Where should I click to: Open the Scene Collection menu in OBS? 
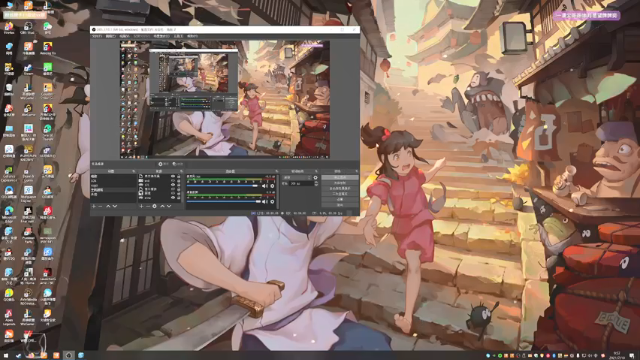pos(161,36)
